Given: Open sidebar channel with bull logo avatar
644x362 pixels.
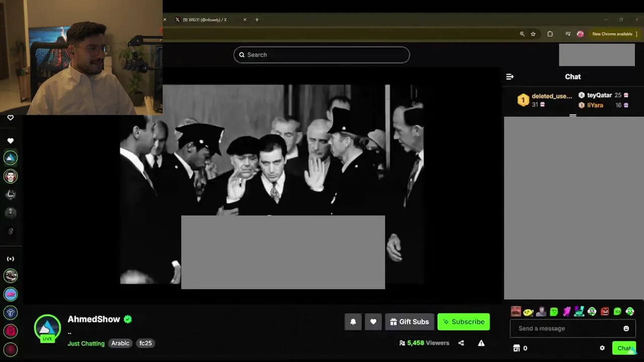Looking at the screenshot, I should click(x=11, y=313).
